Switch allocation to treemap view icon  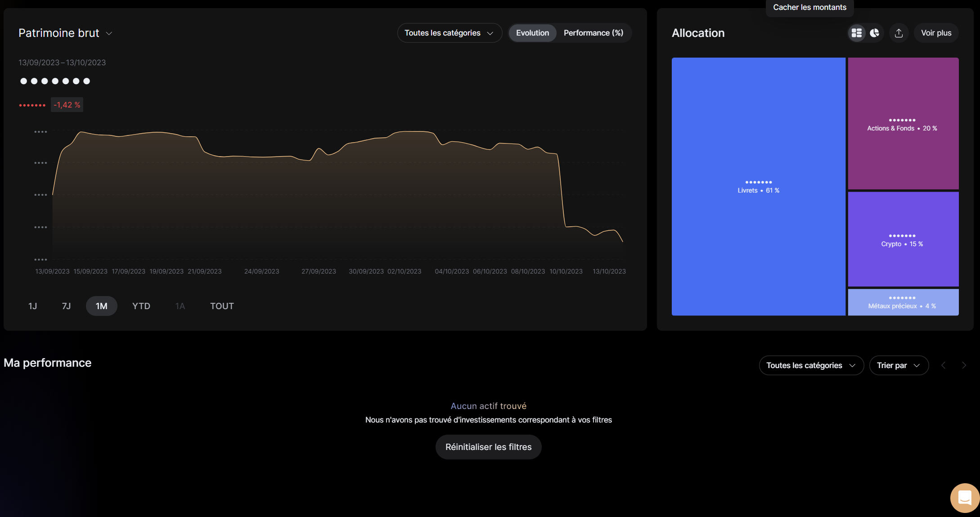click(x=856, y=33)
